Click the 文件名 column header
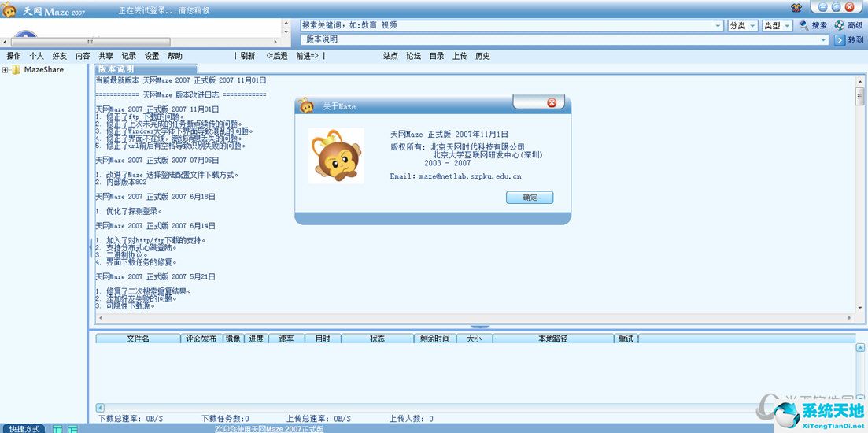 (x=138, y=339)
